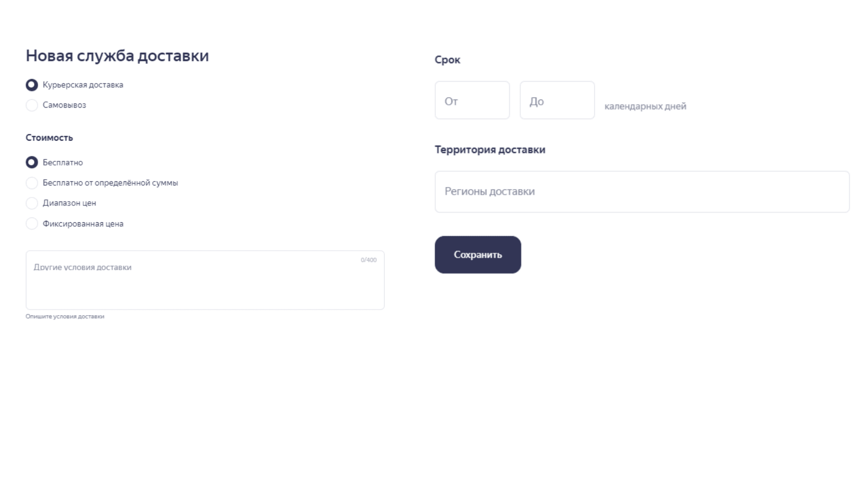Viewport: 868px width, 488px height.
Task: Click the Другие условия доставки text area
Action: tap(205, 280)
